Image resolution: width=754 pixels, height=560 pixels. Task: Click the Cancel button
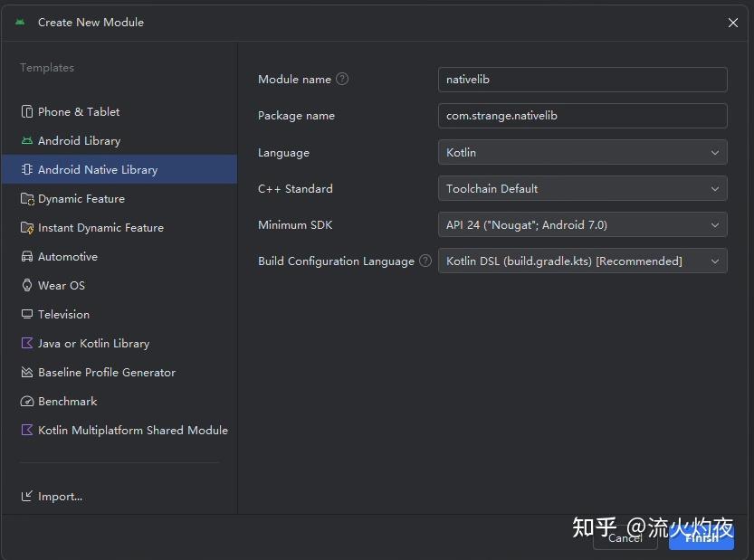[625, 537]
